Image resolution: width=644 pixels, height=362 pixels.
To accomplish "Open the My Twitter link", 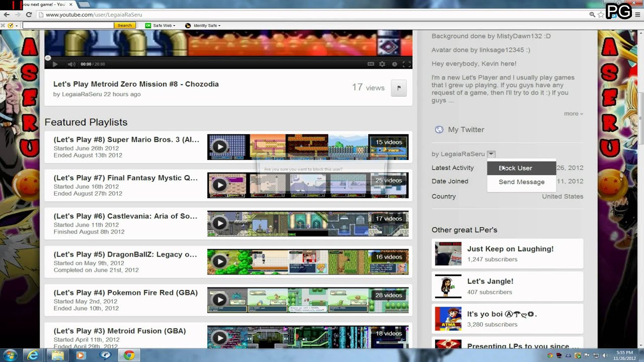I will click(466, 130).
